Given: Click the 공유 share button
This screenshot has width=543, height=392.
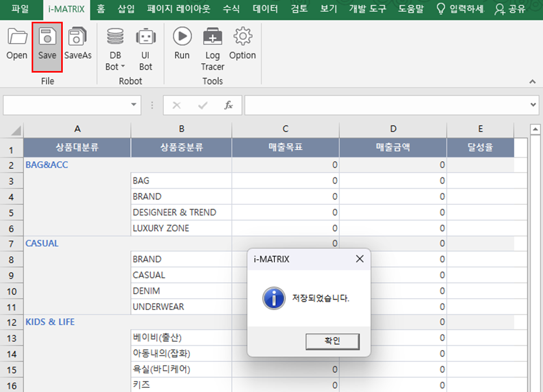Looking at the screenshot, I should click(510, 9).
